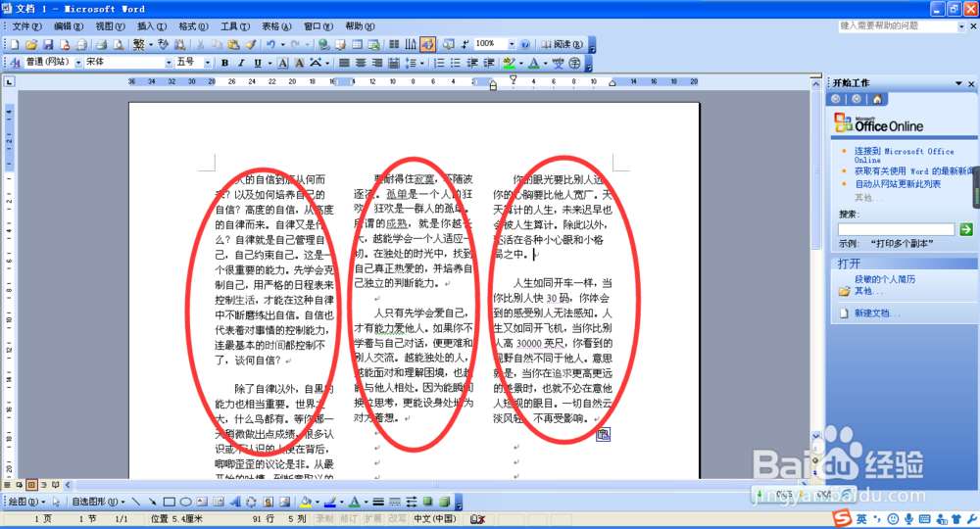Screen dimensions: 980x529
Task: Open the 文件(F) menu
Action: tap(26, 26)
